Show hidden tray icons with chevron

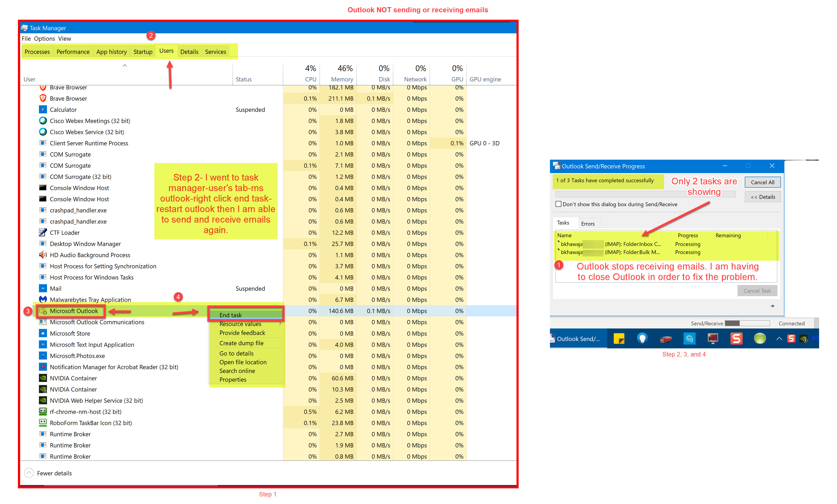[779, 339]
